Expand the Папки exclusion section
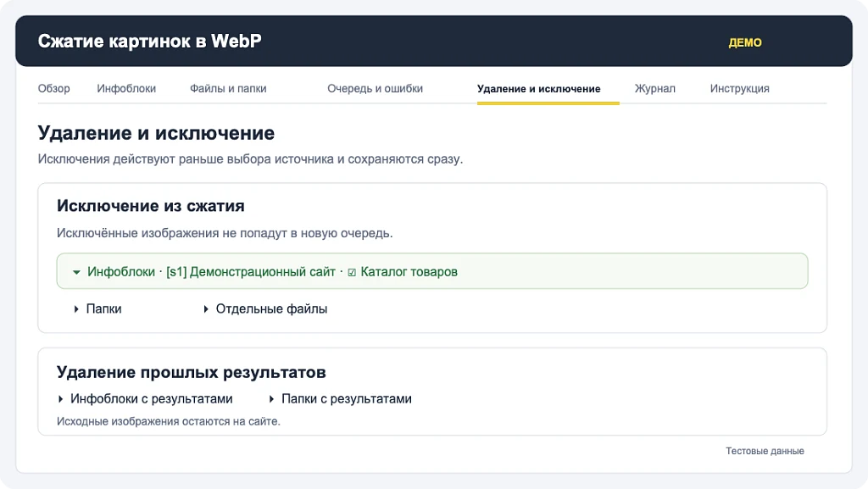The height and width of the screenshot is (489, 868). 98,308
